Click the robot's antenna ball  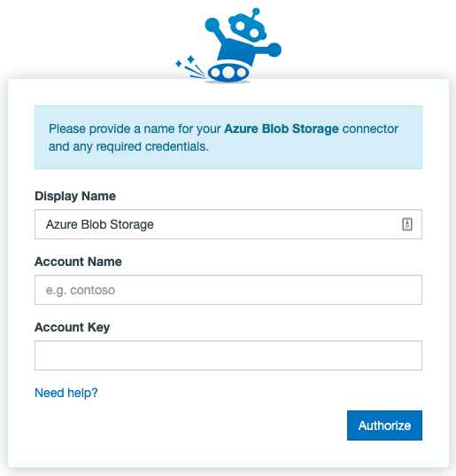coord(256,12)
